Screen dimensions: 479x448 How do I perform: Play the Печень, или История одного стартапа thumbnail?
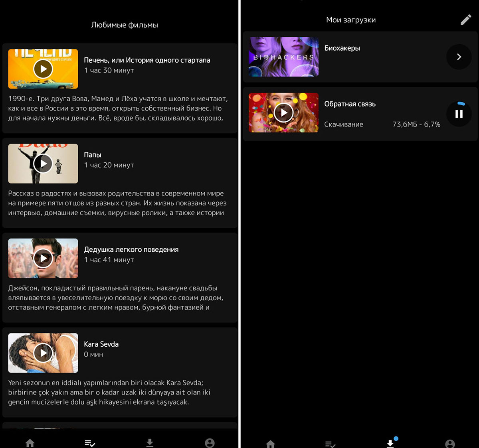point(43,69)
